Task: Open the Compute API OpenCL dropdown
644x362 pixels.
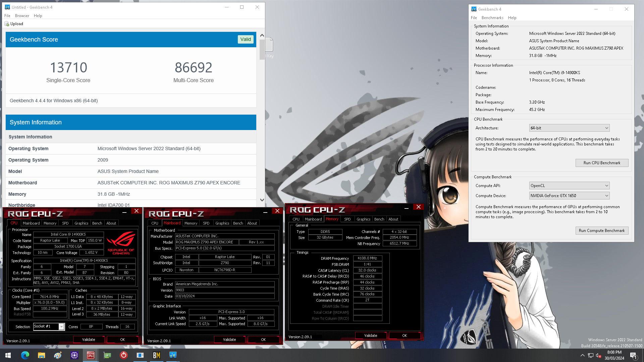Action: [x=569, y=186]
